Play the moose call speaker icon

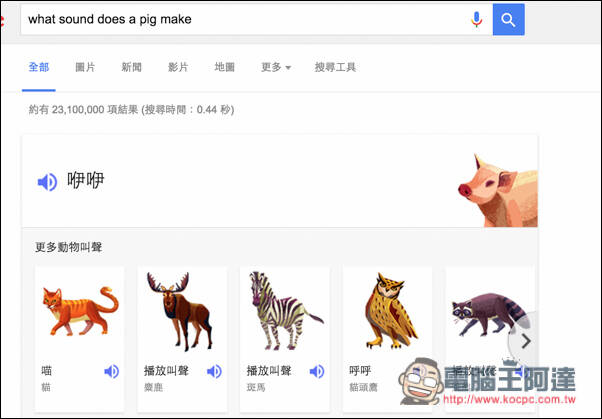point(214,371)
